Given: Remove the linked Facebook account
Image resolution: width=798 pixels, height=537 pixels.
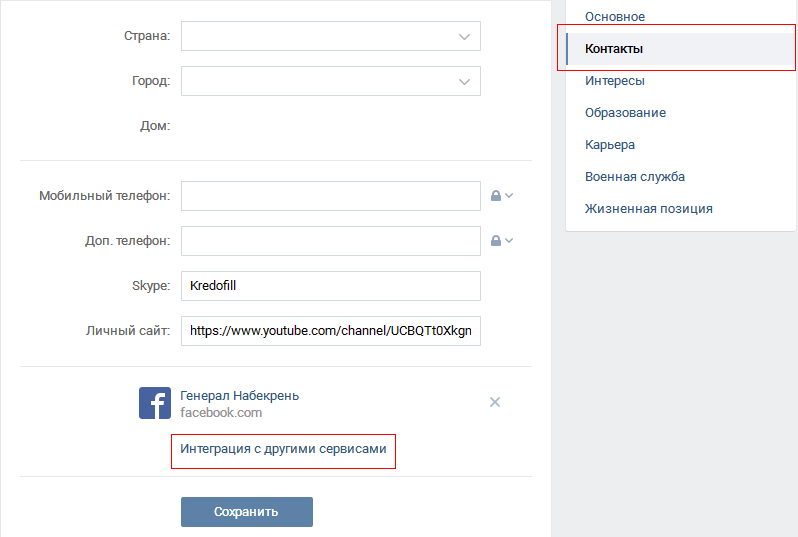Looking at the screenshot, I should [x=495, y=402].
